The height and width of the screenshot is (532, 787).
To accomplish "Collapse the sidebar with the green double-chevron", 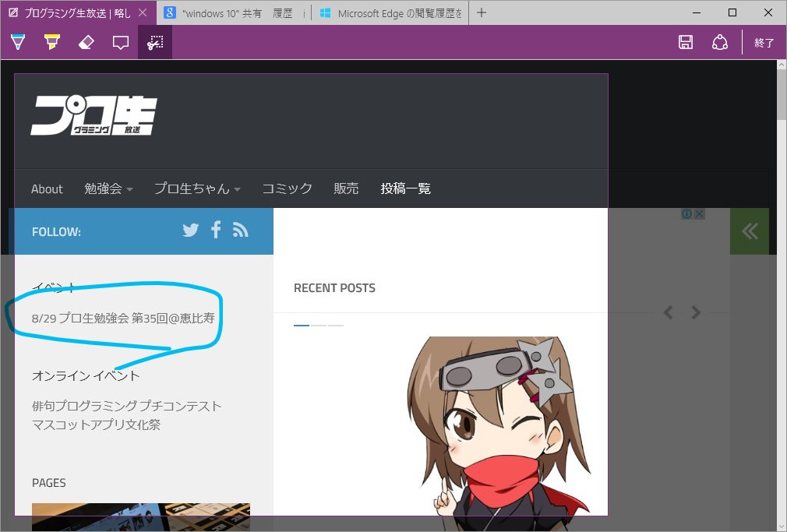I will tap(749, 231).
